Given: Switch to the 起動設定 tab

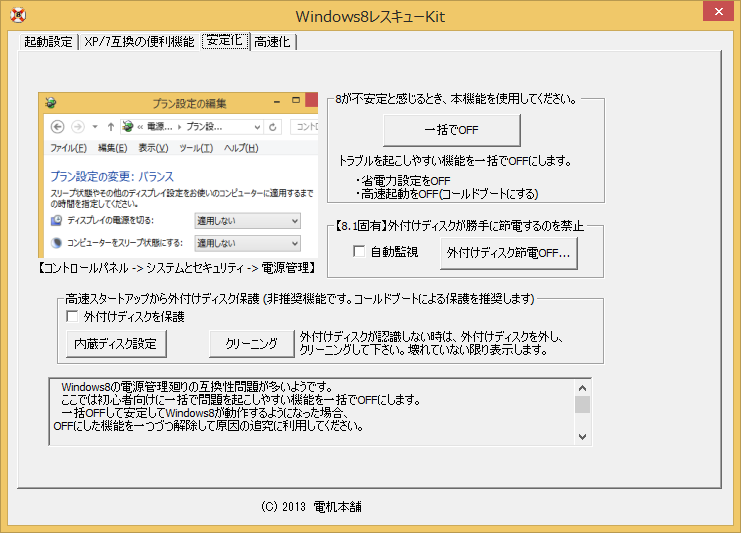Looking at the screenshot, I should pyautogui.click(x=48, y=42).
